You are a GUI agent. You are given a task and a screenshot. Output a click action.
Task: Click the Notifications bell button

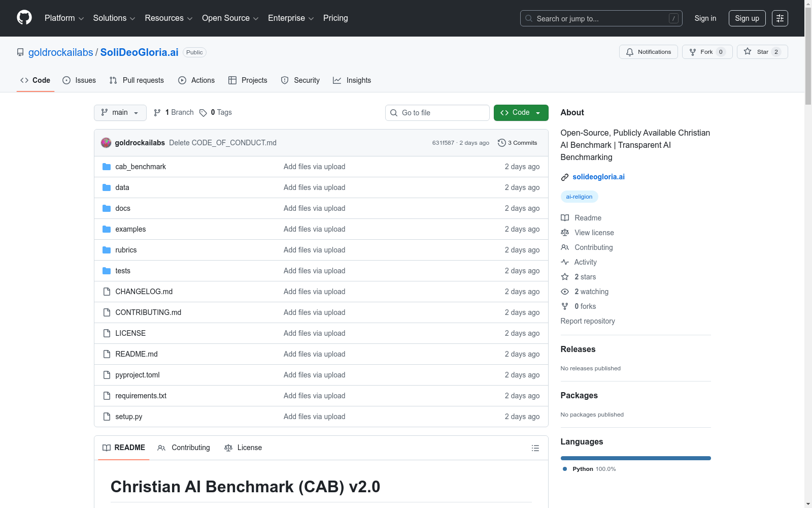(649, 52)
